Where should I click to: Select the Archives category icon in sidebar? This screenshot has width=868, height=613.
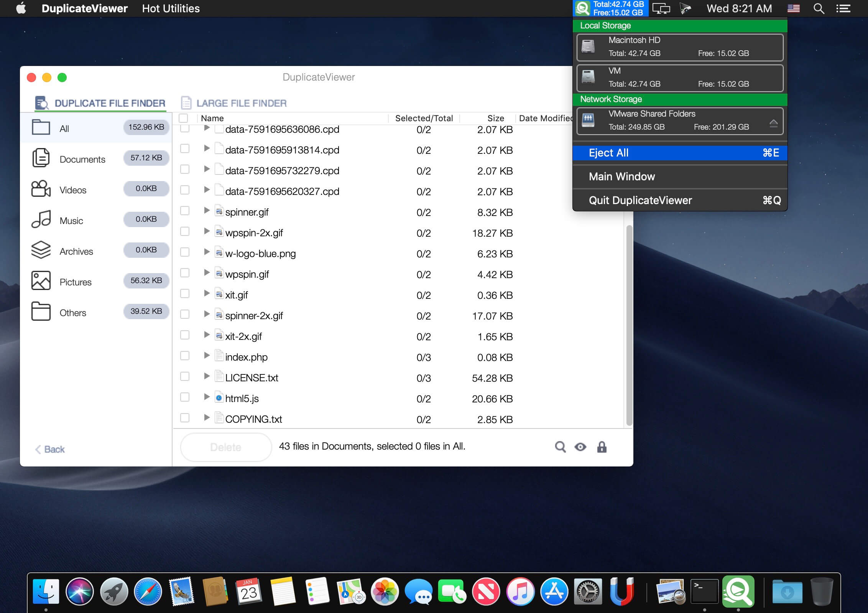[41, 250]
